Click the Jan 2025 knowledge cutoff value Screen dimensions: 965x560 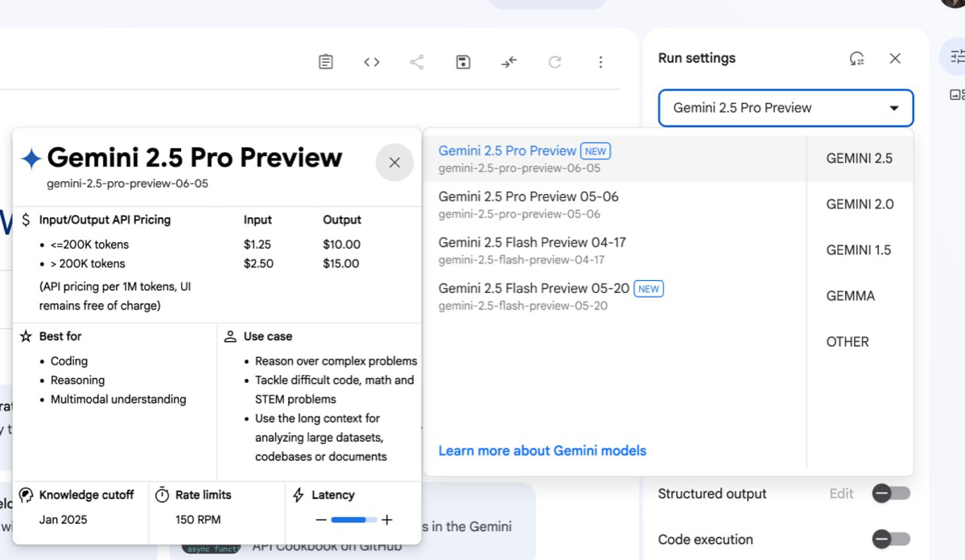coord(63,520)
